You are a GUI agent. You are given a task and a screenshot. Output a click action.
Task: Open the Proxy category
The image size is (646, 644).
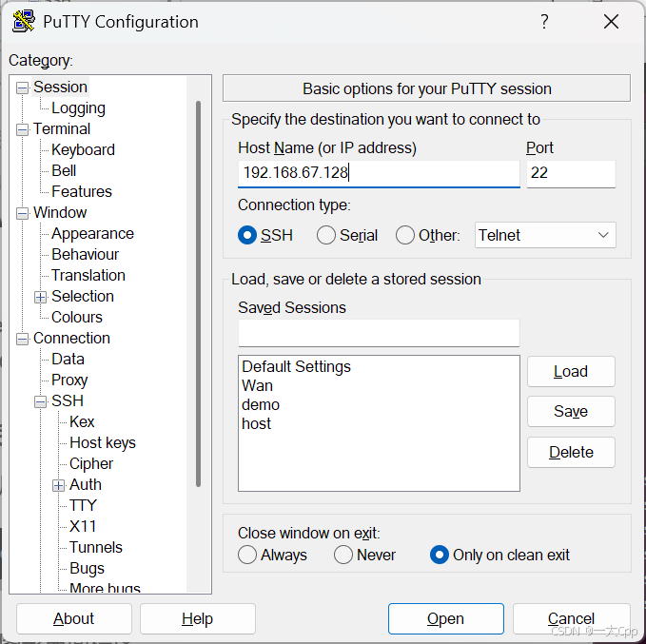69,380
